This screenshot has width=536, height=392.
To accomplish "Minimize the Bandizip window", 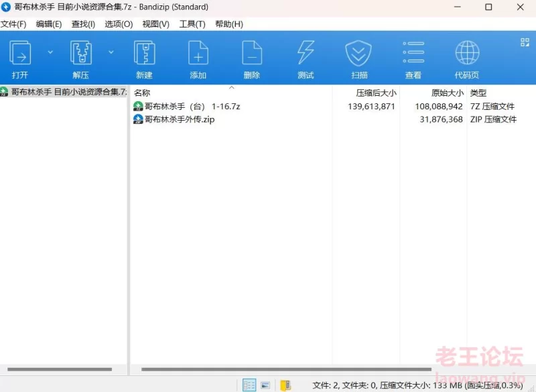I will click(x=457, y=7).
